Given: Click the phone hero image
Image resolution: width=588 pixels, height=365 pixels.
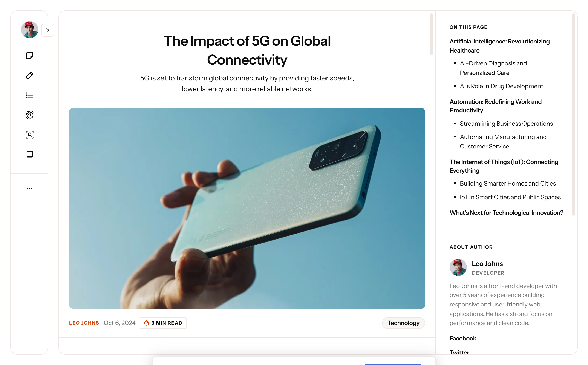Looking at the screenshot, I should pyautogui.click(x=247, y=208).
